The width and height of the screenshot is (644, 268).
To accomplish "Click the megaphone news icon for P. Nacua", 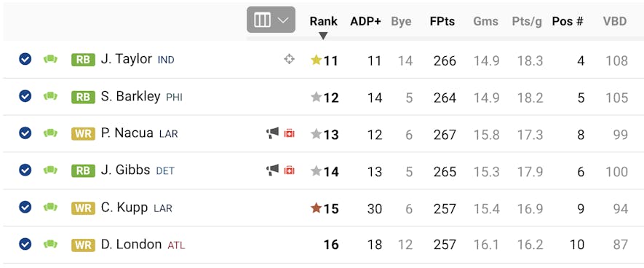I will [272, 133].
